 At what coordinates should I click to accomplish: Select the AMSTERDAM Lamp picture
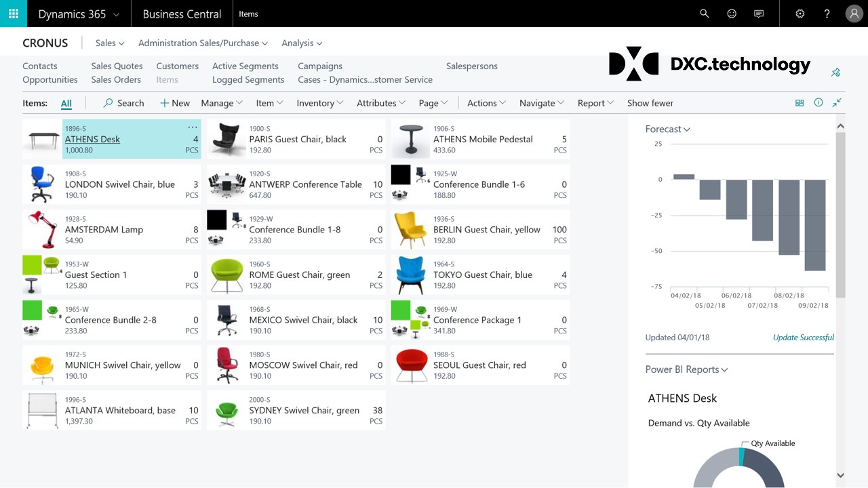[42, 230]
